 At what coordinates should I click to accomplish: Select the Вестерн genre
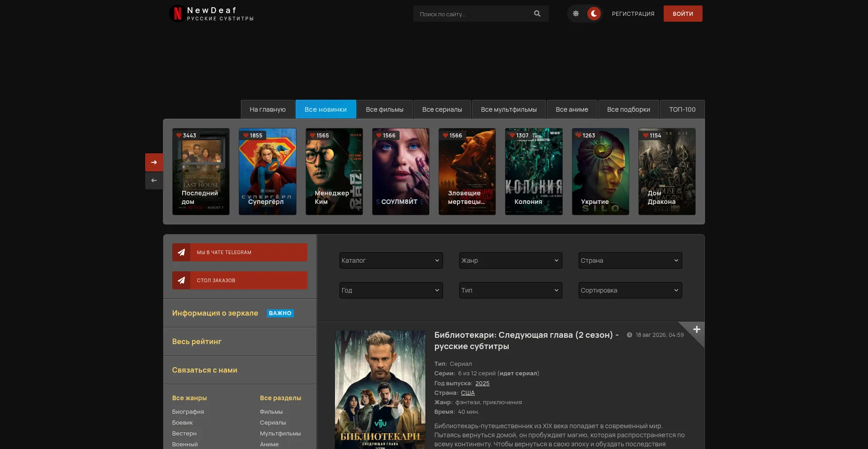pyautogui.click(x=184, y=433)
